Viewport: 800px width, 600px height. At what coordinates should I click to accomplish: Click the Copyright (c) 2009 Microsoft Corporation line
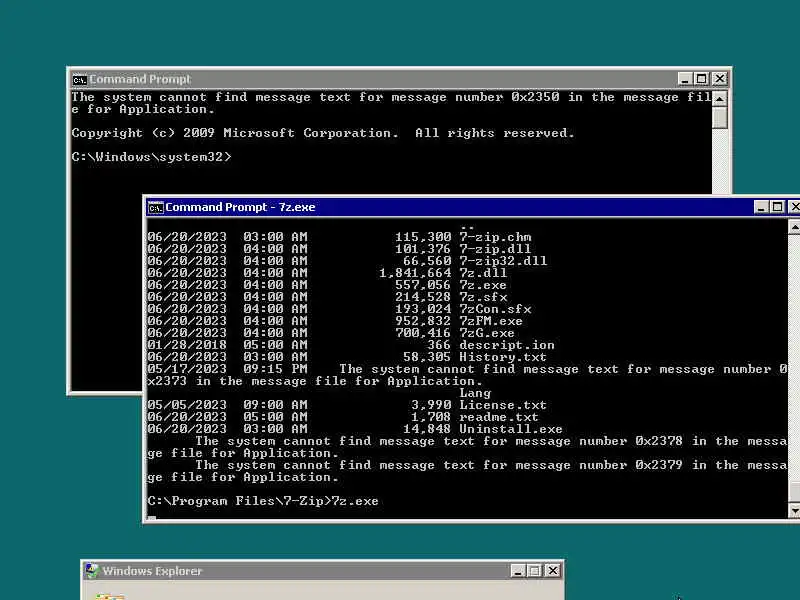323,133
